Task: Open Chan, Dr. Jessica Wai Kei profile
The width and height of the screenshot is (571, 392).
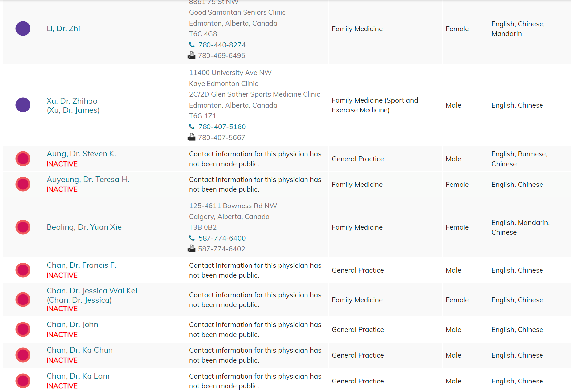Action: pos(92,291)
